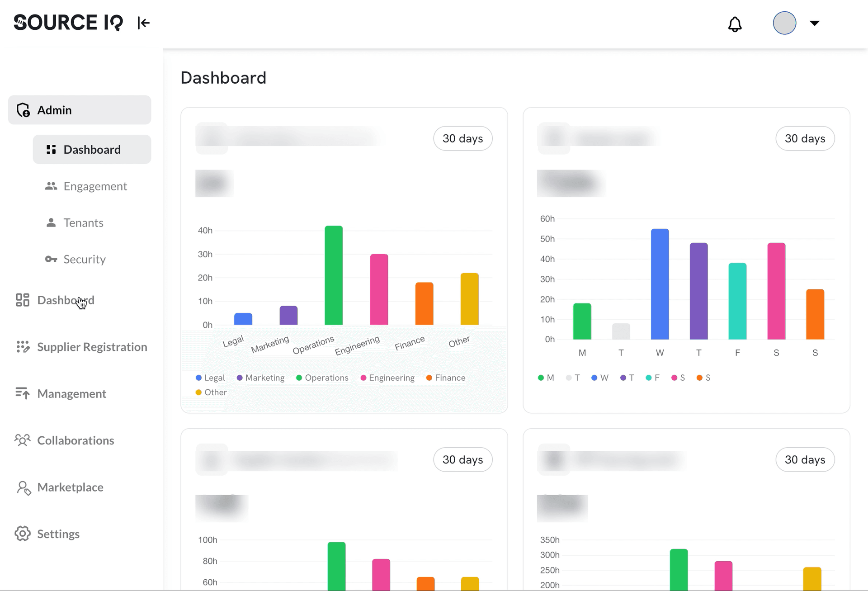Click the Admin shield icon
Screen dimensions: 868x591
(23, 110)
